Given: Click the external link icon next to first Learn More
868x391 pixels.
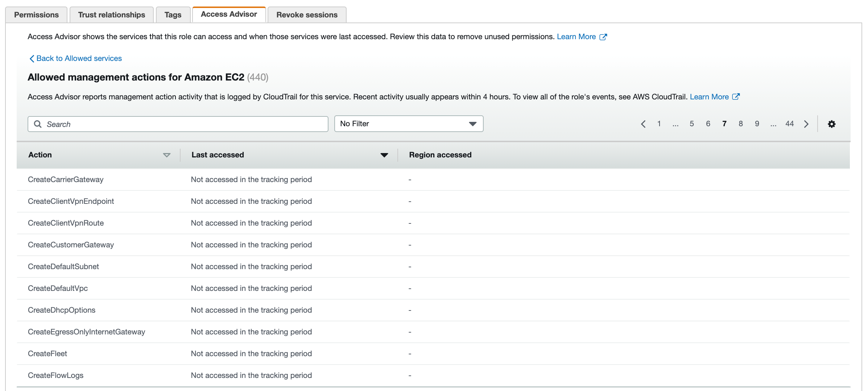Looking at the screenshot, I should 603,37.
